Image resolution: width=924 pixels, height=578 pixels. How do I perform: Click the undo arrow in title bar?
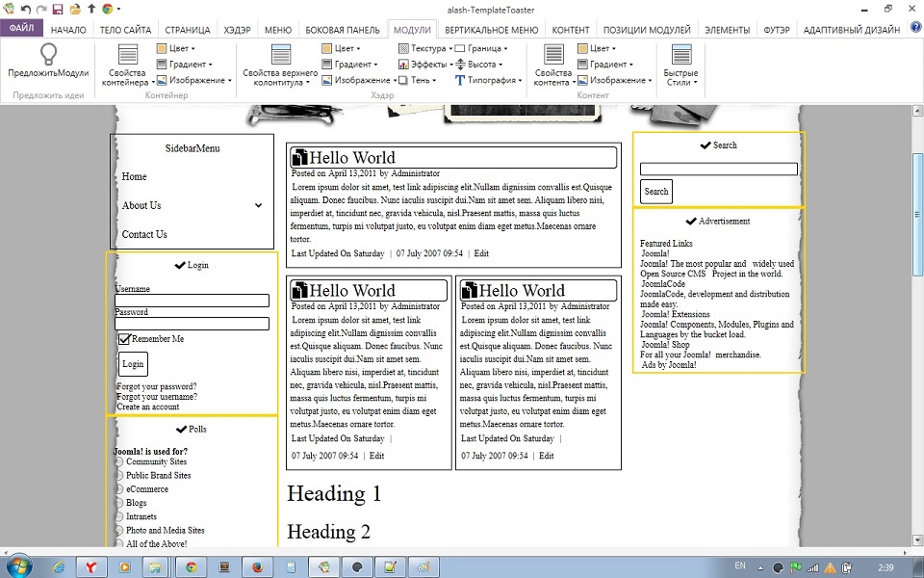pos(26,9)
